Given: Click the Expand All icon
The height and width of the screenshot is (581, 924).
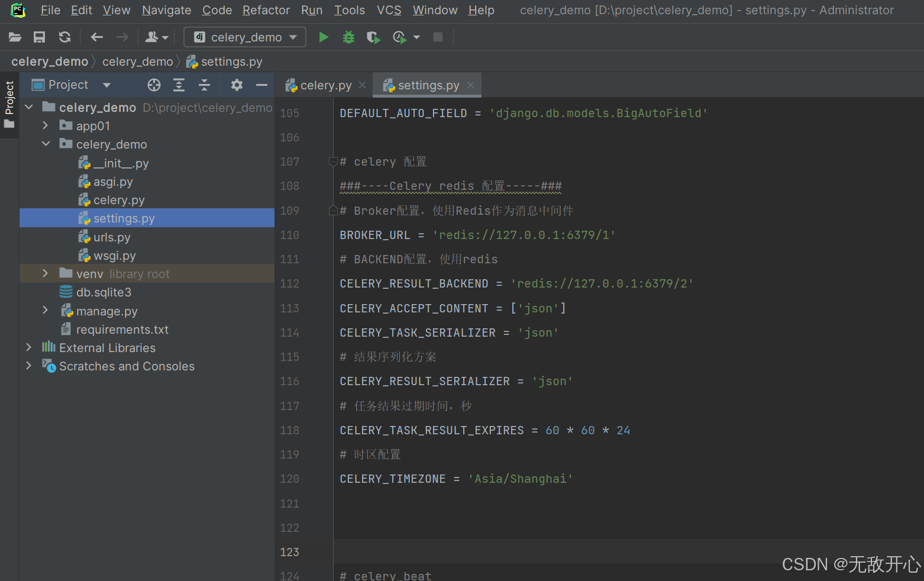Looking at the screenshot, I should point(179,85).
